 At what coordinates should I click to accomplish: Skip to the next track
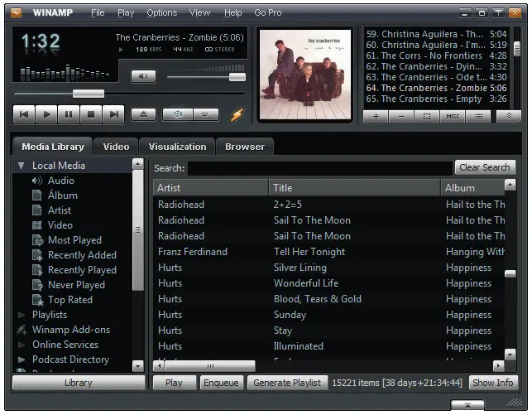coord(113,114)
